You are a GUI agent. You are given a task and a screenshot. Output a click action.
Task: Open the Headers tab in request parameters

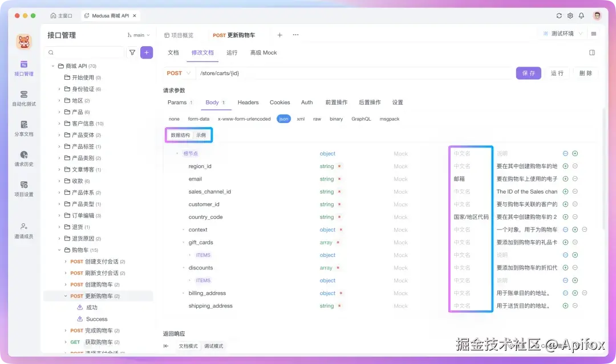click(248, 103)
